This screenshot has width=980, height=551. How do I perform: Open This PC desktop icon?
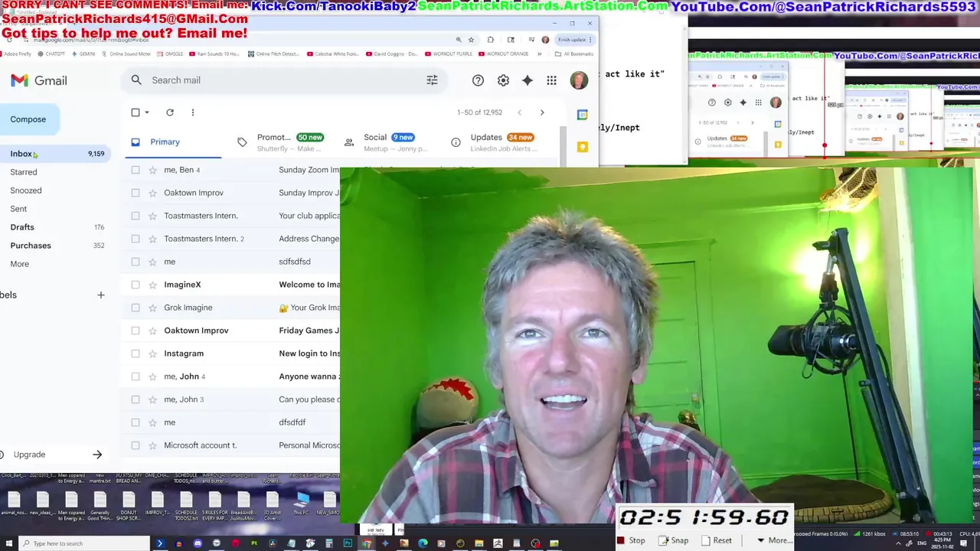coord(302,503)
